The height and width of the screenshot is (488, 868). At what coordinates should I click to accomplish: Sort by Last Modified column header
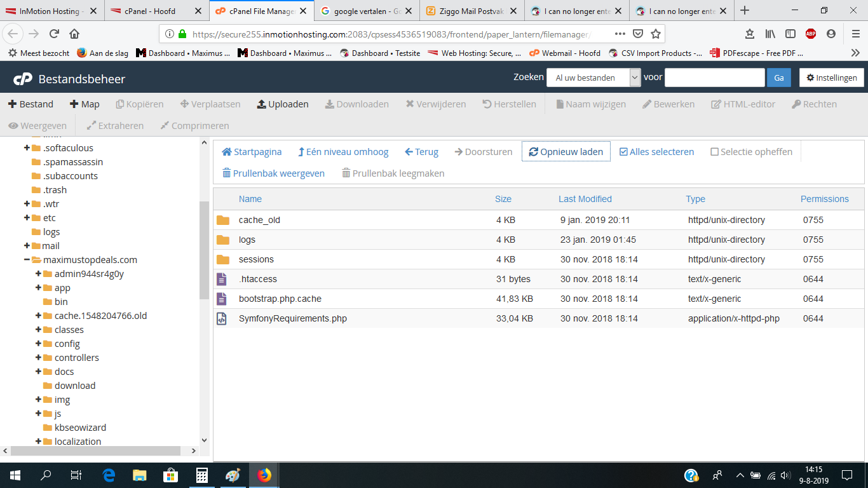(x=585, y=199)
